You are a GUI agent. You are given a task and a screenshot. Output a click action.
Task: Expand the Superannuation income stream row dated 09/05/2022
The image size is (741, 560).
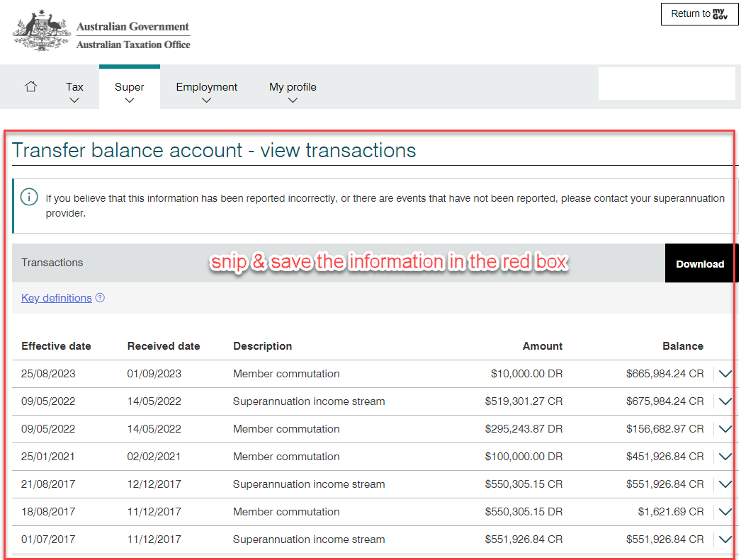(x=725, y=401)
